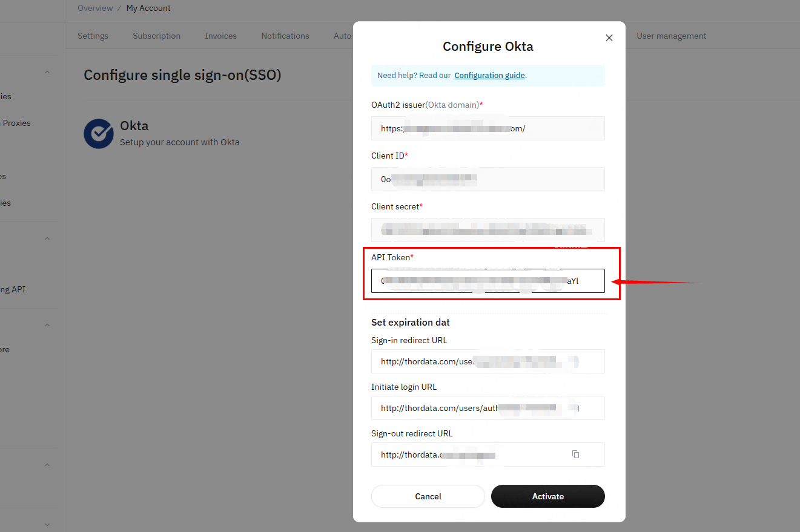This screenshot has height=532, width=800.
Task: Go to the Invoices tab
Action: point(220,36)
